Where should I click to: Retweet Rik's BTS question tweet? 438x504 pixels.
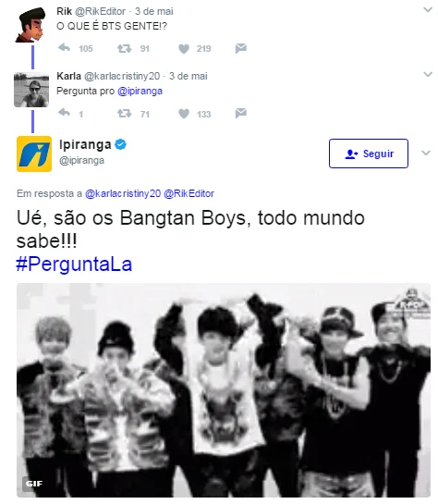pos(124,48)
